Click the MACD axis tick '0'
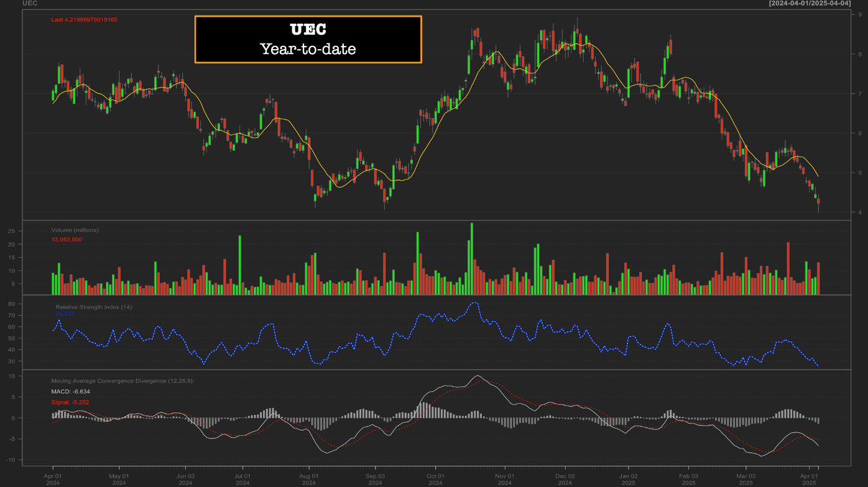This screenshot has width=868, height=487. click(13, 417)
